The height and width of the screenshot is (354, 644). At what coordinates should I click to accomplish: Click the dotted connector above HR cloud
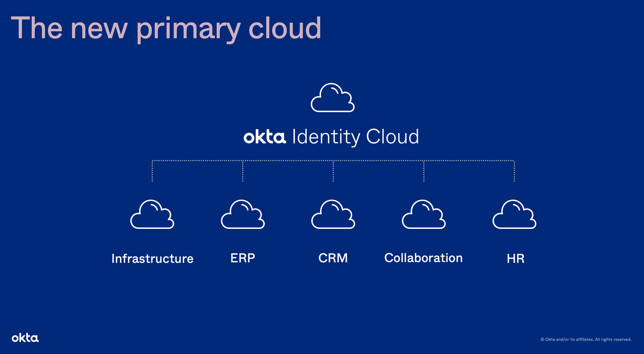[514, 171]
